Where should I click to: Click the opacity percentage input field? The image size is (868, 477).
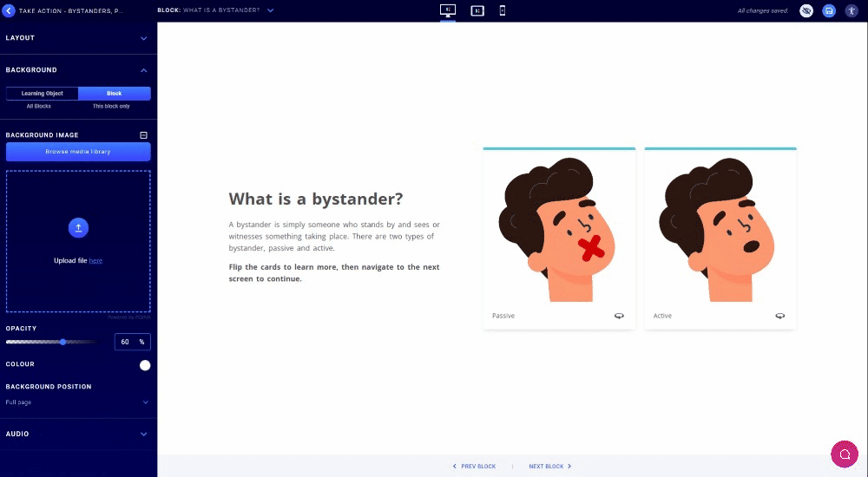coord(127,342)
